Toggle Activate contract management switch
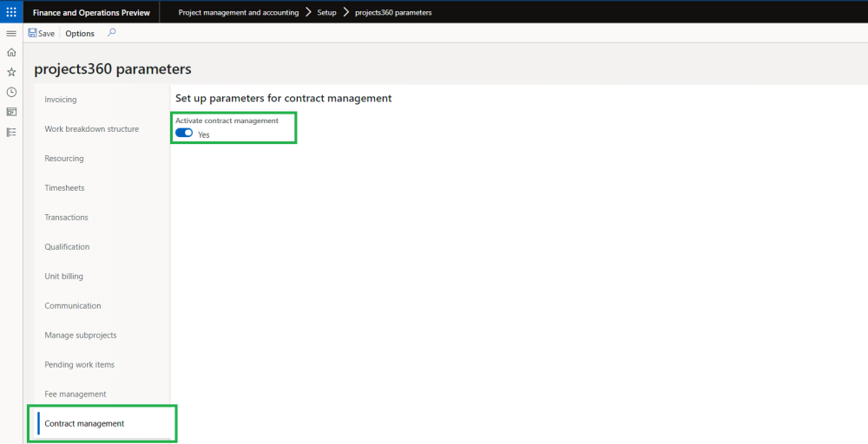Viewport: 868px width, 444px height. tap(184, 133)
